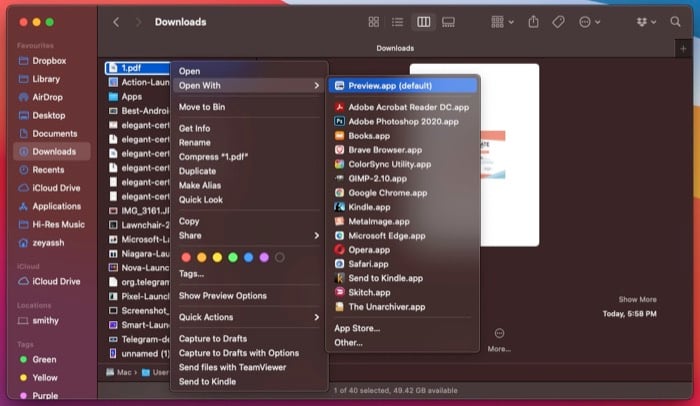Screen dimensions: 700x406
Task: Open the Dropbox toolbar dropdown
Action: [x=646, y=22]
